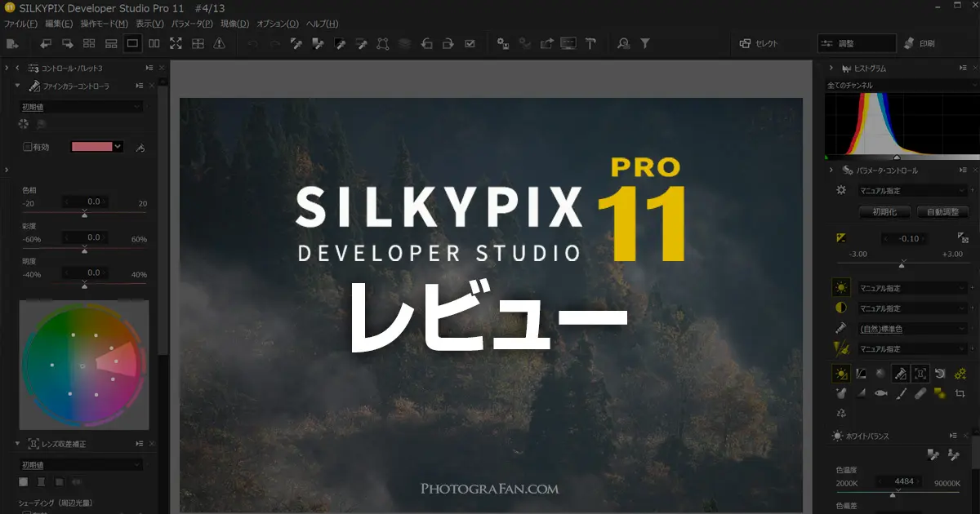Rotate image right icon in toolbar

tap(448, 43)
